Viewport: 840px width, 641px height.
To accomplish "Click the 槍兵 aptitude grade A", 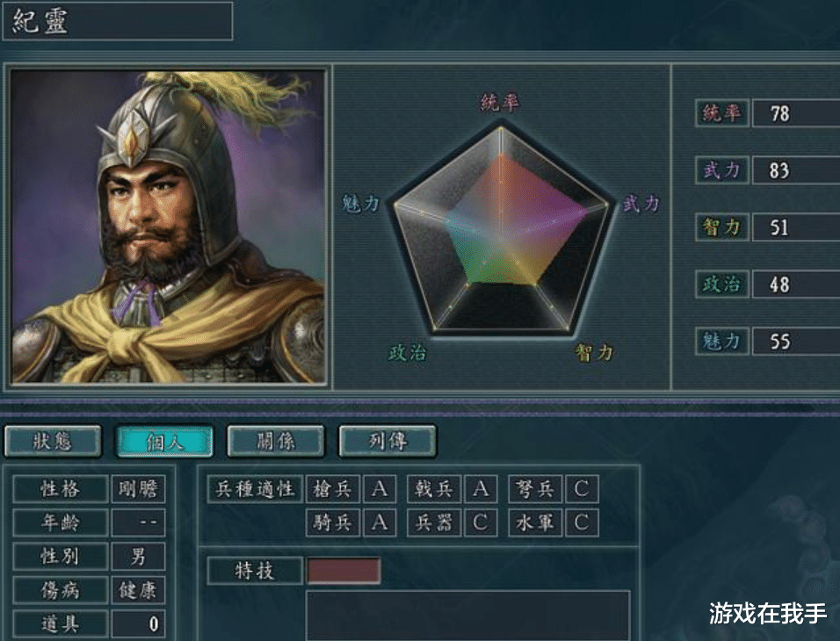I will tap(380, 488).
